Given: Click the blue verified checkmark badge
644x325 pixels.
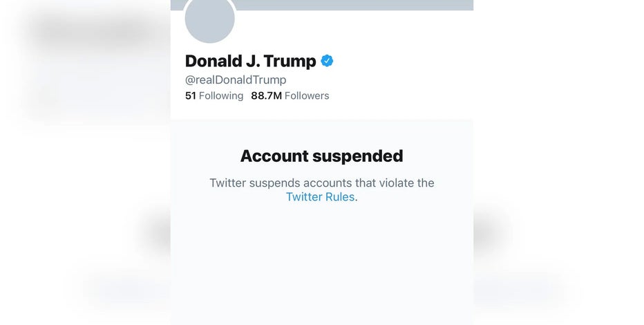Looking at the screenshot, I should [327, 61].
